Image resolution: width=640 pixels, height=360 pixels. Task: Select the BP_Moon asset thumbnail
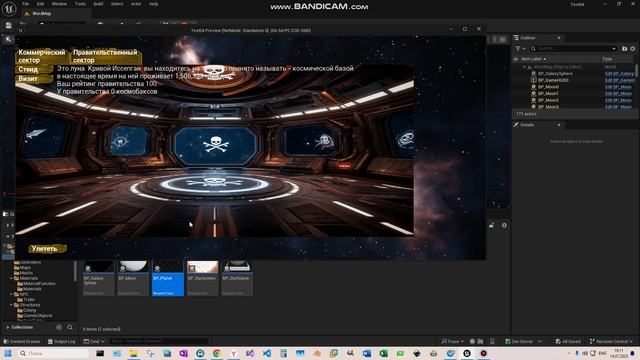point(133,278)
